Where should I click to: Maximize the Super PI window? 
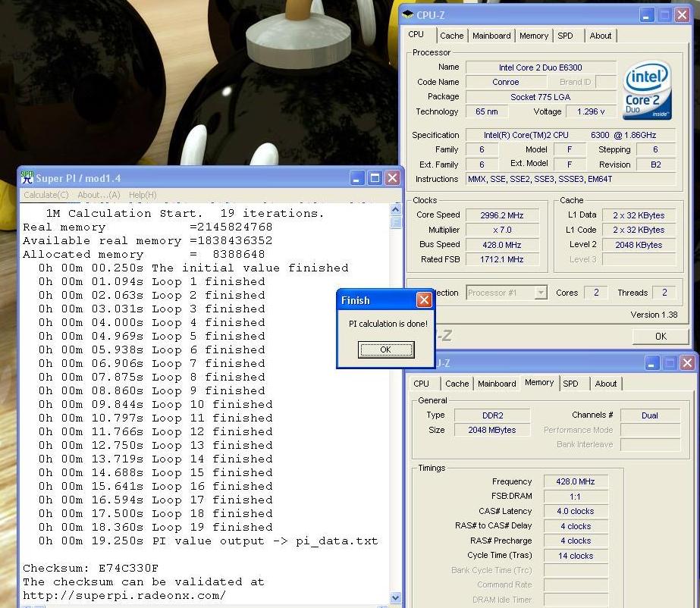(x=375, y=178)
